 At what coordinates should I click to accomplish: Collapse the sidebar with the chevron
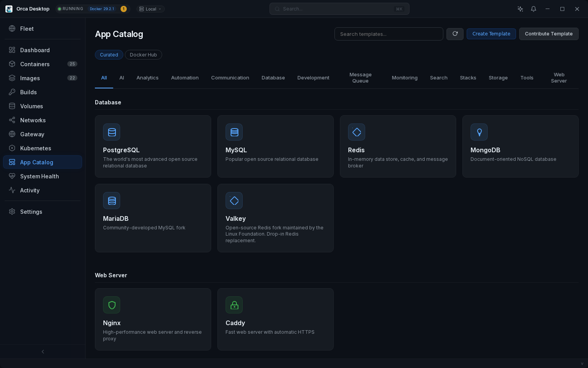43,352
